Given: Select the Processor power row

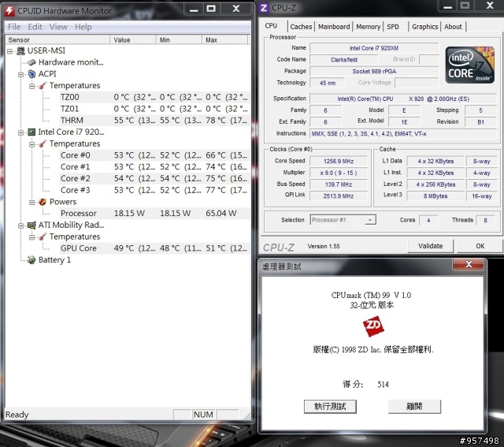Looking at the screenshot, I should tap(154, 214).
